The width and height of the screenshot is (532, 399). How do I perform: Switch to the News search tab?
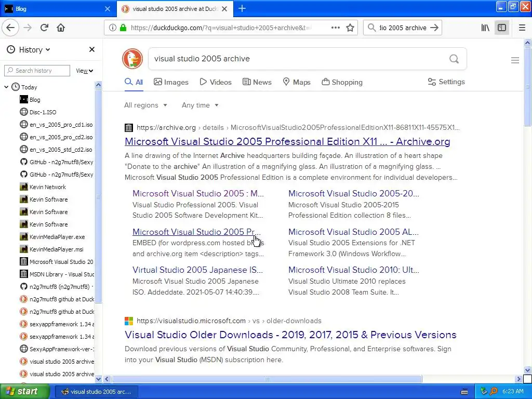click(x=257, y=82)
